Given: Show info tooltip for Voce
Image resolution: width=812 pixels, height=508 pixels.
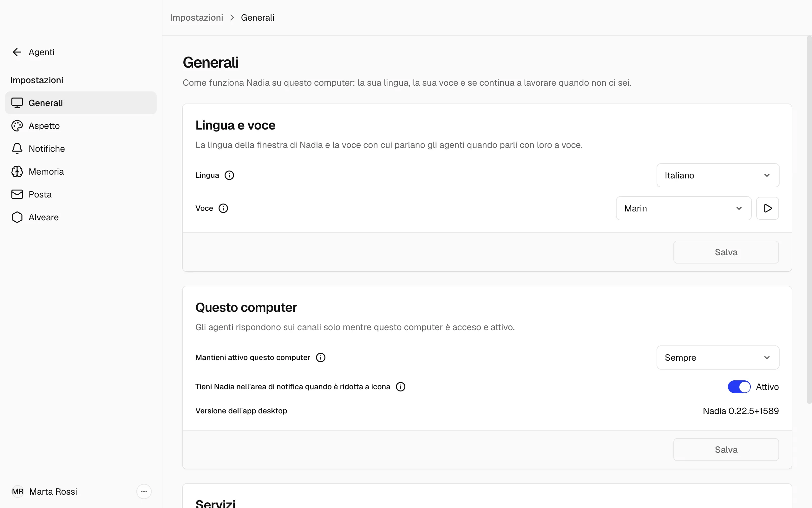Looking at the screenshot, I should [x=223, y=208].
